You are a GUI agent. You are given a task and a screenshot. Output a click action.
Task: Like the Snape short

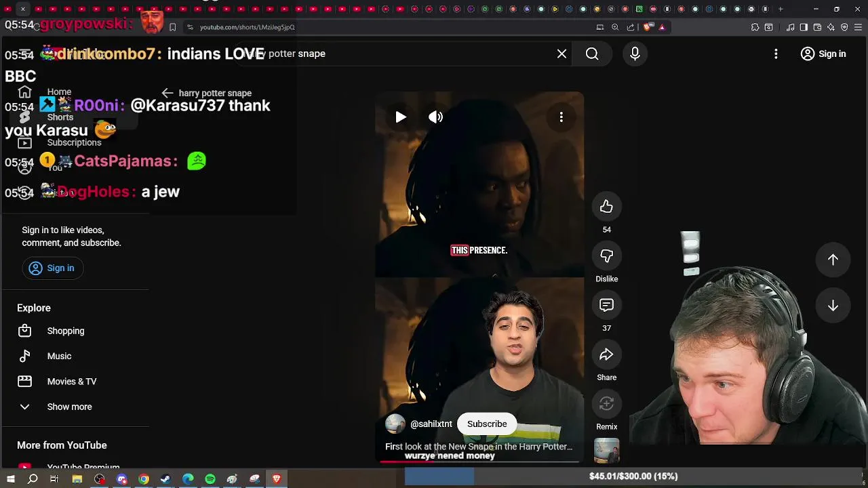pos(606,207)
